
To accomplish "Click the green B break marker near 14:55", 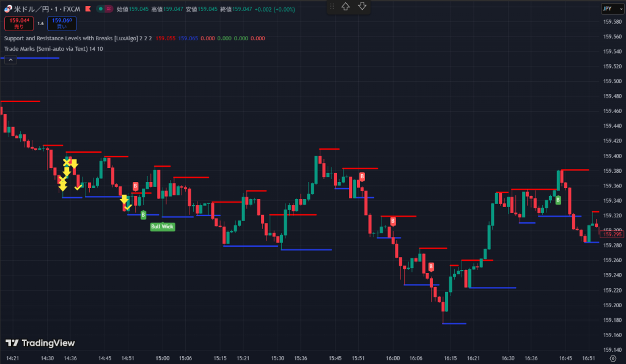I will [x=143, y=214].
